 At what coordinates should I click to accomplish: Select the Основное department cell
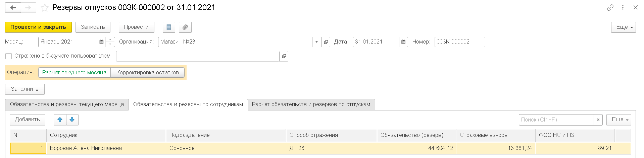[226, 148]
